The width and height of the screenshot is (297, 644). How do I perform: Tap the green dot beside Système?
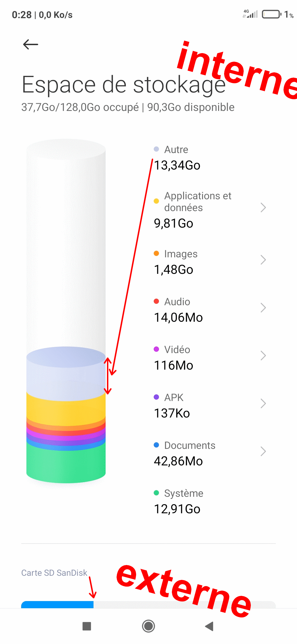[156, 493]
